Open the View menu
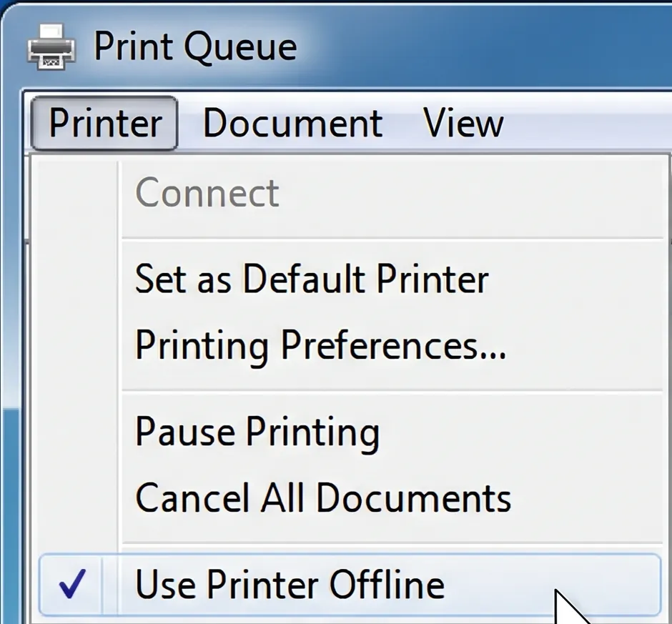Screen dimensions: 672x624 463,124
